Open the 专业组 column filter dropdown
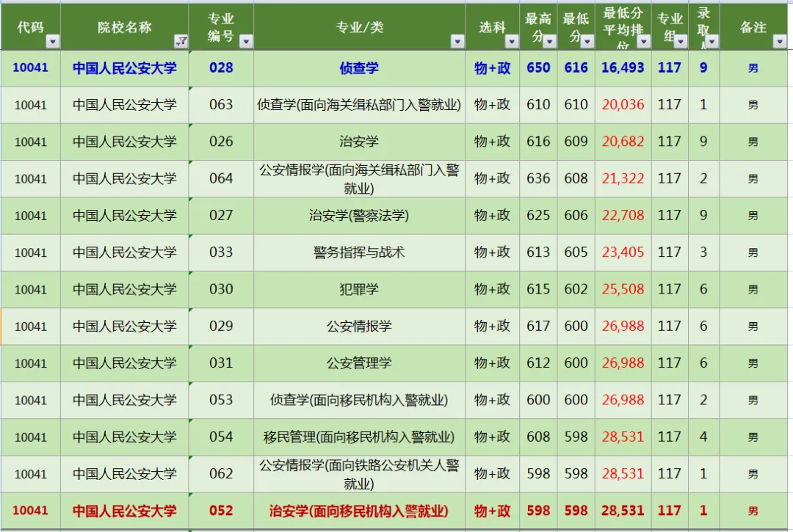This screenshot has width=793, height=532. click(681, 41)
